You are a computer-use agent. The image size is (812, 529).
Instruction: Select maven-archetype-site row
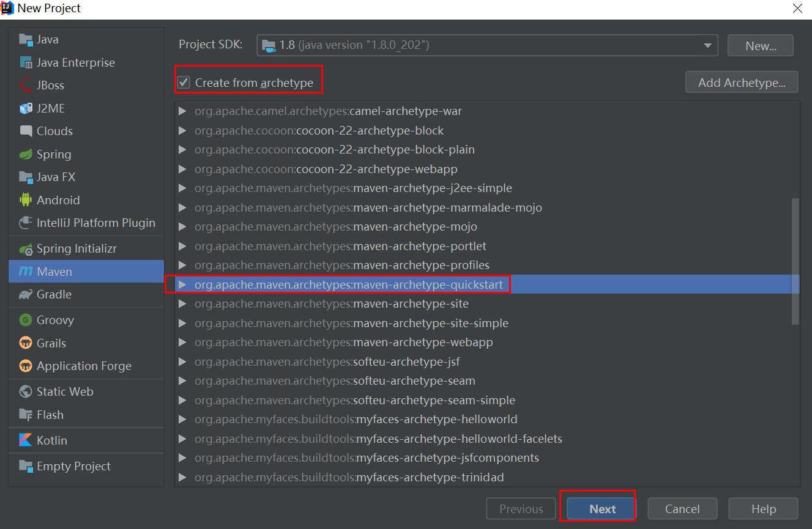[487, 304]
